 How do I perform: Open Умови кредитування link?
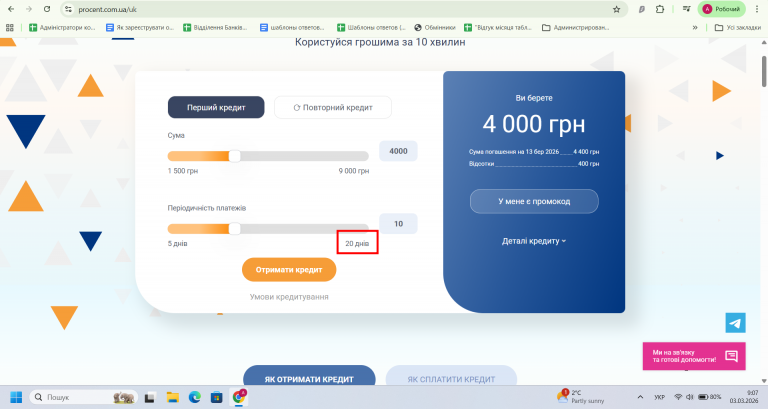[x=289, y=297]
